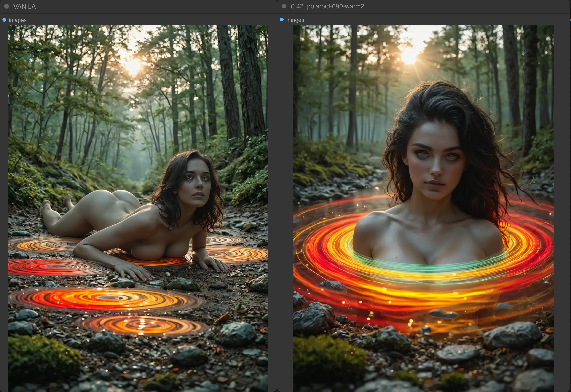Click empty title bar area of polaroid node
571x392 pixels.
coord(467,6)
